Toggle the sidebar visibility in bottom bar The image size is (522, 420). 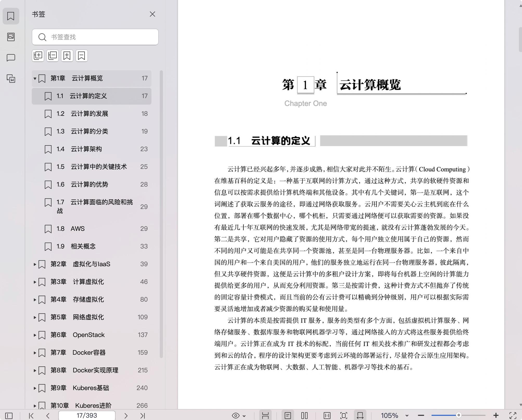click(9, 416)
